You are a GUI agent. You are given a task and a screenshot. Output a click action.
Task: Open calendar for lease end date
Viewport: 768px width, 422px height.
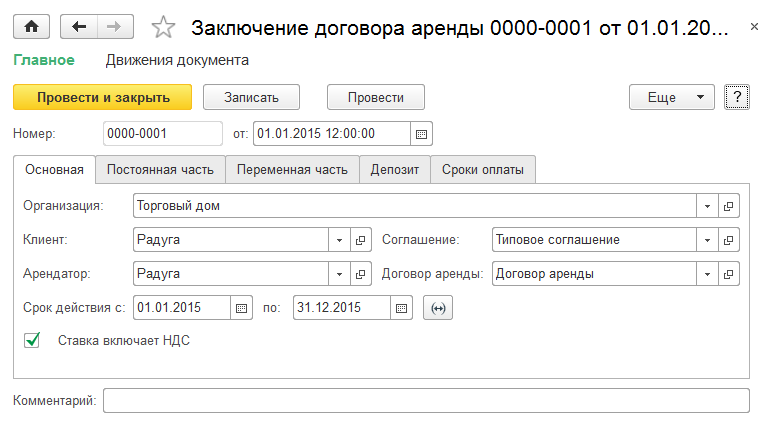401,308
